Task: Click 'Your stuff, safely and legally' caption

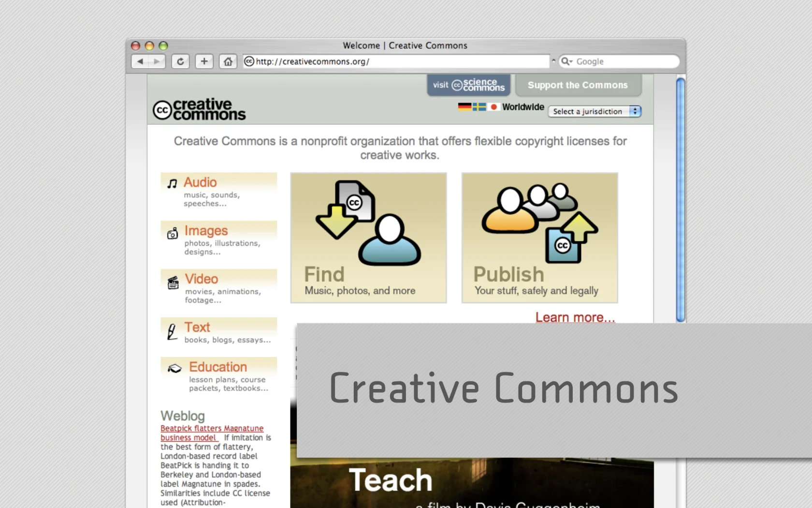Action: 536,291
